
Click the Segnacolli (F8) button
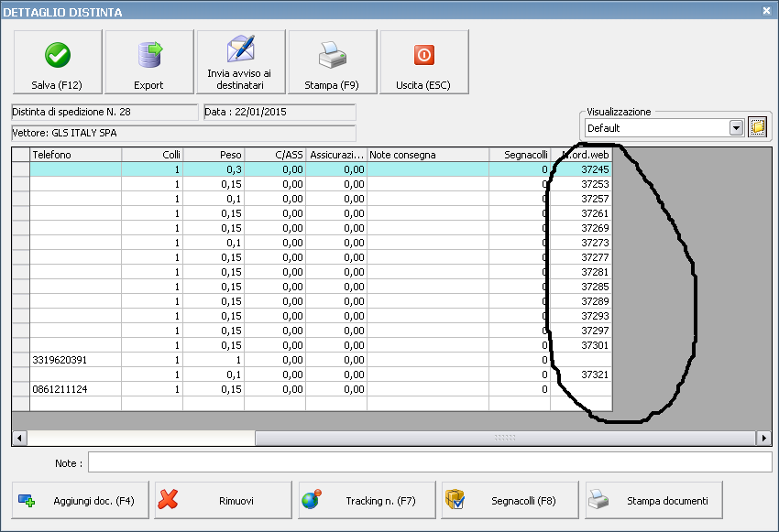pos(510,501)
